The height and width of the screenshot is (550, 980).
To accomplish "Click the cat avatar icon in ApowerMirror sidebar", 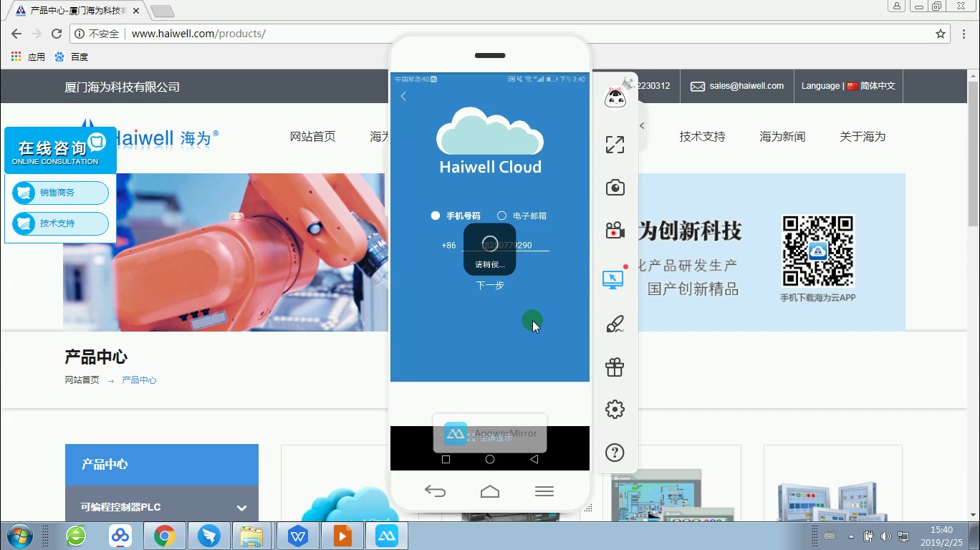I will pyautogui.click(x=615, y=97).
